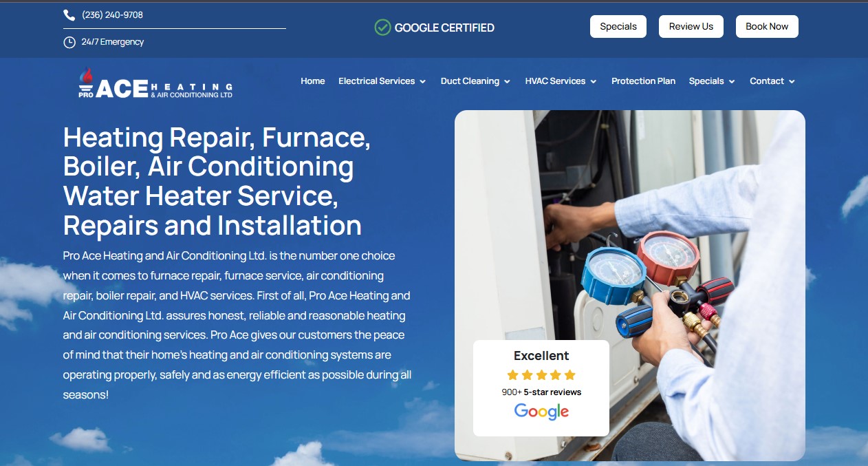The height and width of the screenshot is (466, 868).
Task: Open the HVAC Services dropdown chevron
Action: tap(593, 81)
